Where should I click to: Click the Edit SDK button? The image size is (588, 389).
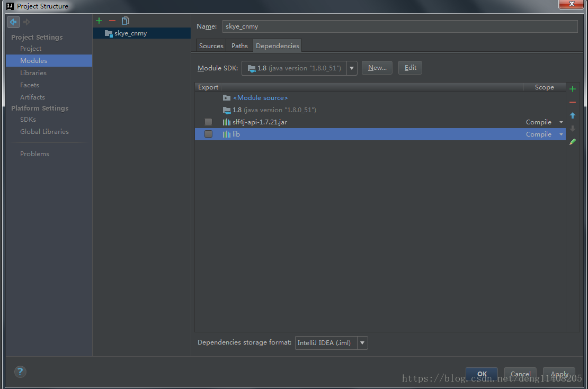pyautogui.click(x=410, y=68)
